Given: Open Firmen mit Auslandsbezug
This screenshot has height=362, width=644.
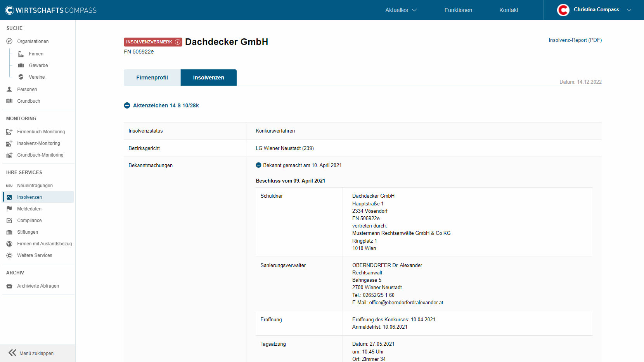Looking at the screenshot, I should [45, 244].
